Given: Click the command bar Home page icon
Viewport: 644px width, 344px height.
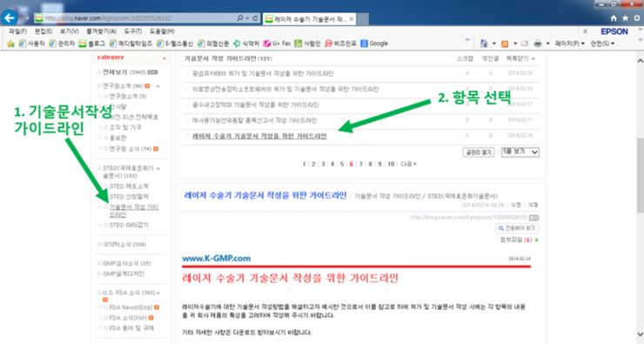Looking at the screenshot, I should coord(484,44).
